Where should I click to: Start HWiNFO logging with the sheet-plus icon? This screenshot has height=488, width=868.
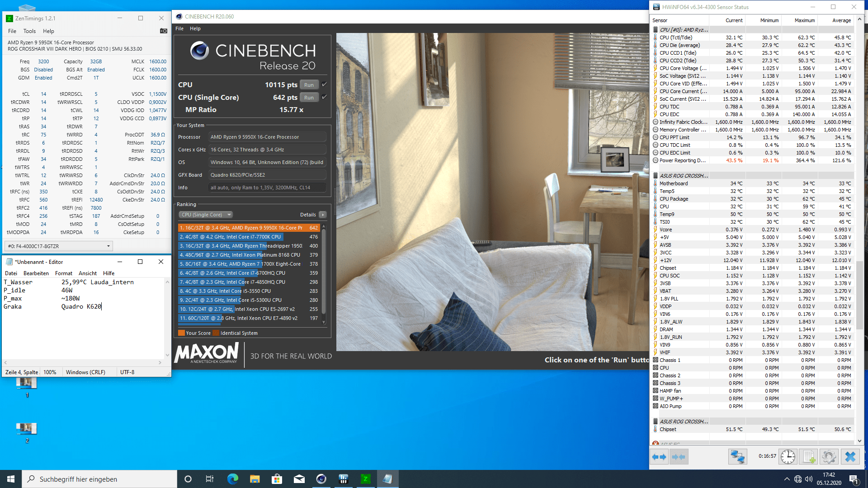(809, 457)
